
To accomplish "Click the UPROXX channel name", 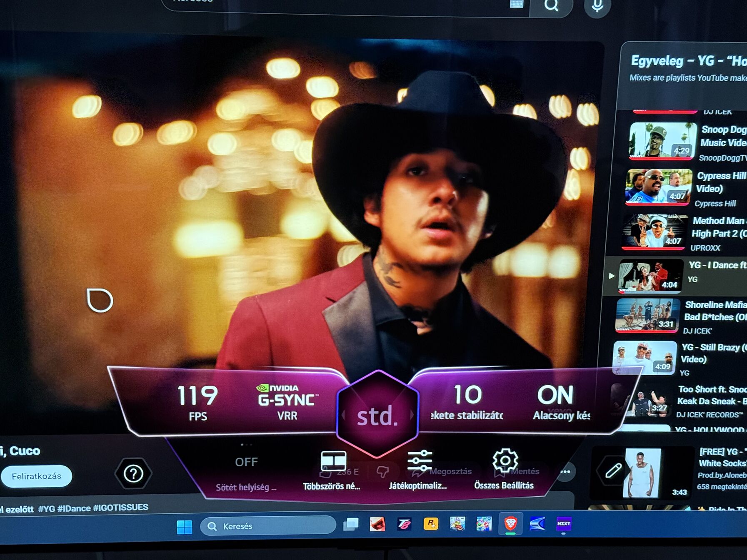I will coord(705,248).
